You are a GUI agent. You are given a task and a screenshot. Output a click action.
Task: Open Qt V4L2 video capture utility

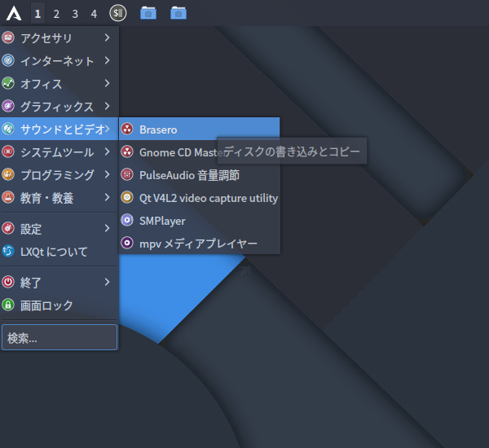pyautogui.click(x=200, y=197)
